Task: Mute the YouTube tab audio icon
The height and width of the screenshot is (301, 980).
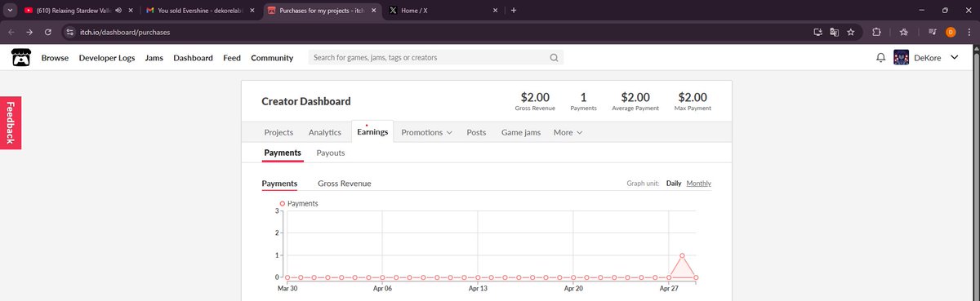Action: click(118, 10)
